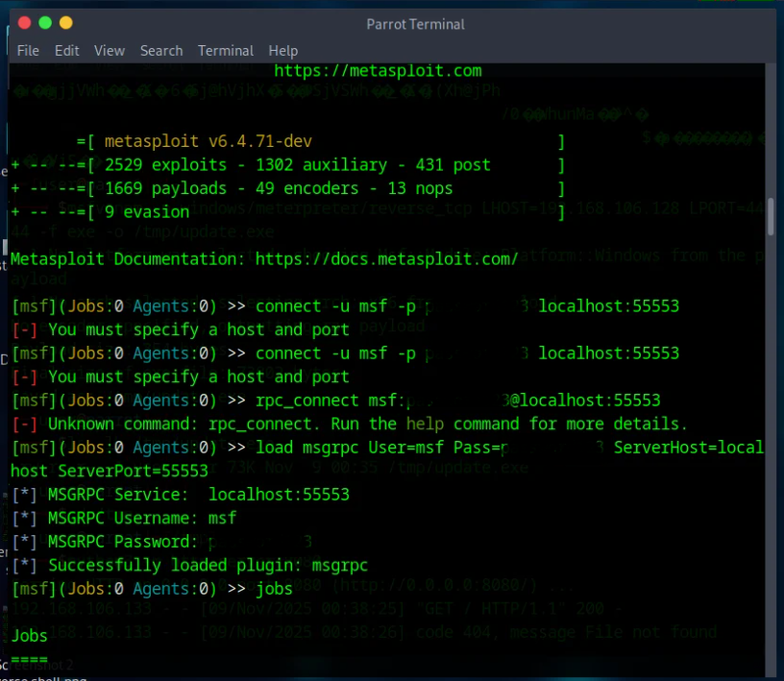Click the word 'help' in the error message

(x=425, y=424)
